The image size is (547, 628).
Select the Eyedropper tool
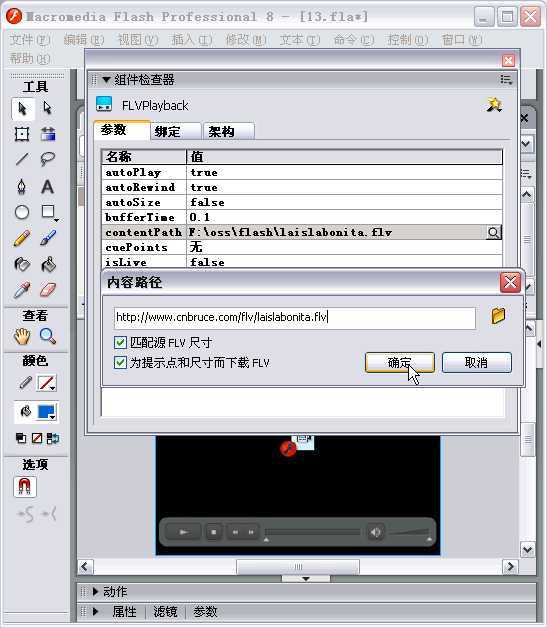[22, 290]
